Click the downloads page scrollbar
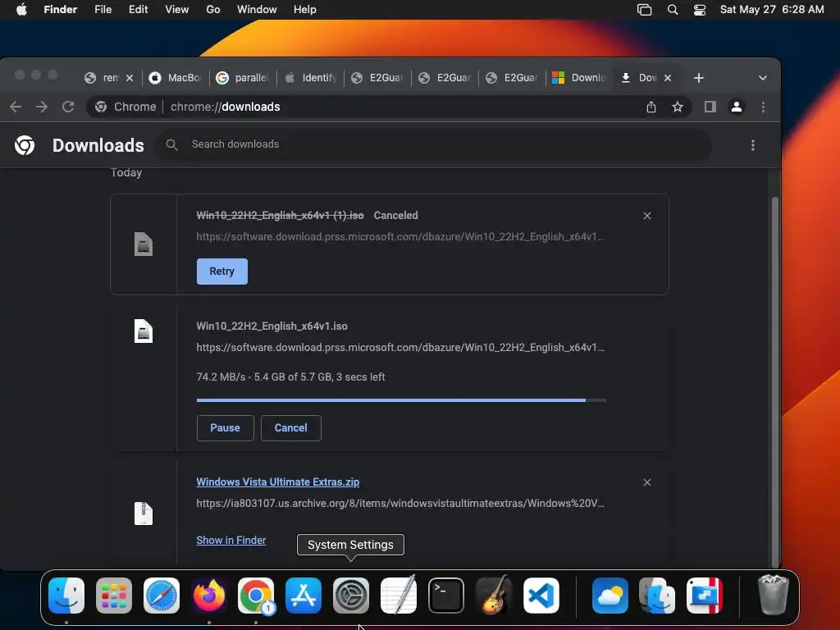The image size is (840, 630). (x=774, y=381)
